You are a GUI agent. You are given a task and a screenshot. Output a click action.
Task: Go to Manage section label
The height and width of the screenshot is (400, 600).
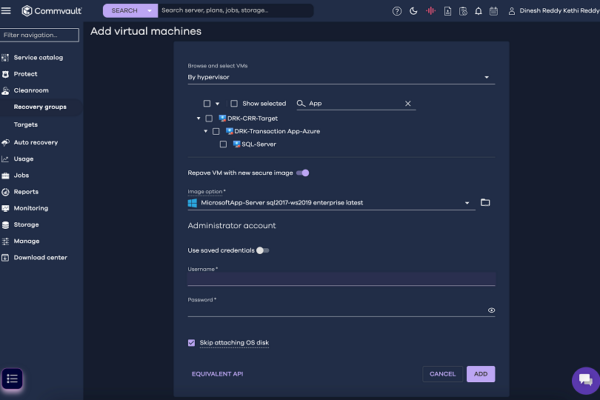(26, 241)
